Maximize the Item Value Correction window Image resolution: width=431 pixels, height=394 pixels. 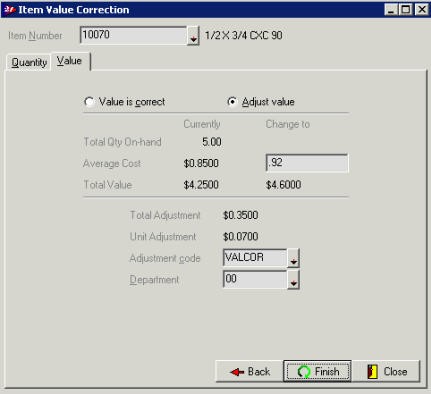406,9
